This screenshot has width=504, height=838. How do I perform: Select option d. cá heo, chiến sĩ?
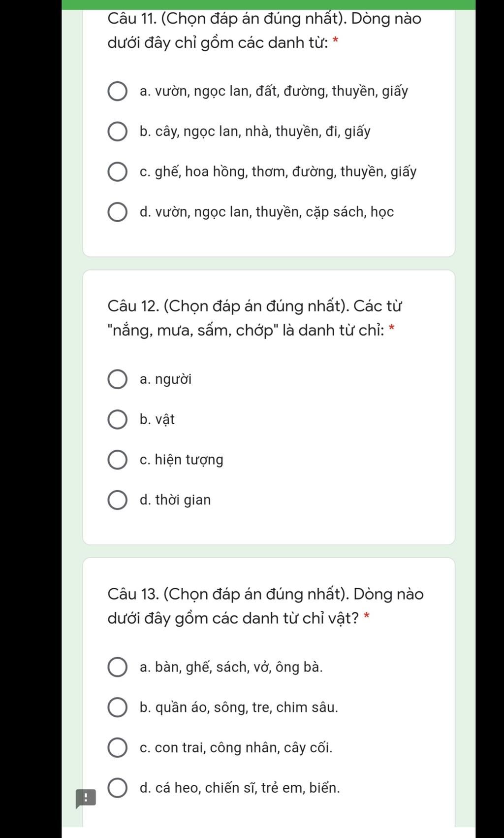tap(117, 788)
